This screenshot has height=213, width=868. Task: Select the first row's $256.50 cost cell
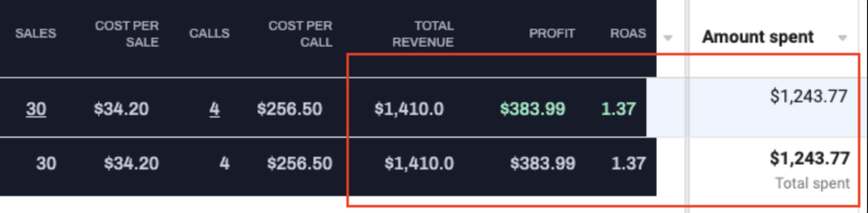(289, 109)
